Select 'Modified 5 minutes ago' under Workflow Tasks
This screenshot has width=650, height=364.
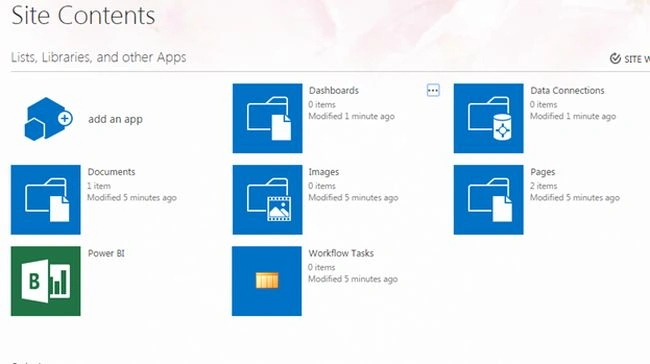click(353, 279)
